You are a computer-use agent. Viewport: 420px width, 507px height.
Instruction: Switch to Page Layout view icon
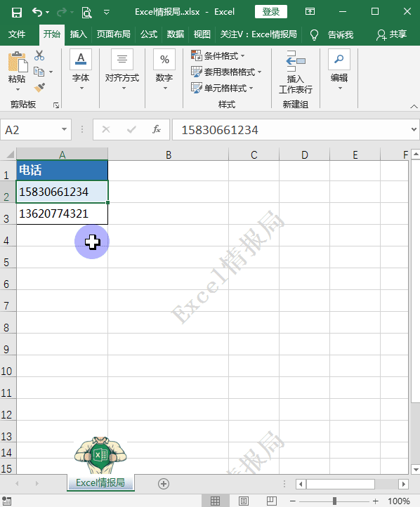tap(244, 501)
